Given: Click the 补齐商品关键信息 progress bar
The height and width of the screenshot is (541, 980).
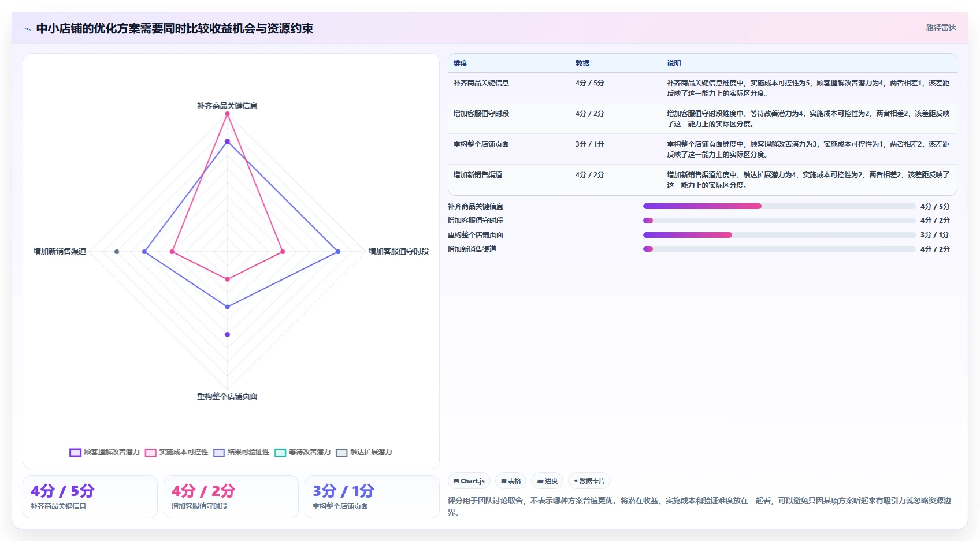Looking at the screenshot, I should [x=779, y=206].
